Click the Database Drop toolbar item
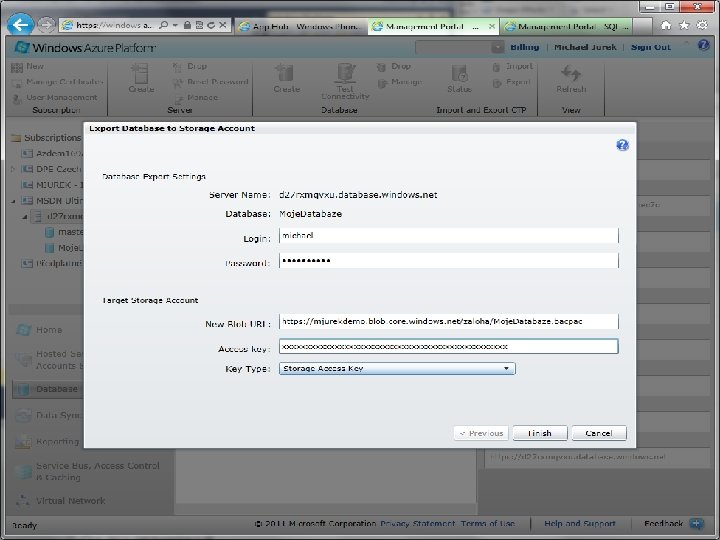Viewport: 720px width, 540px height. 394,67
